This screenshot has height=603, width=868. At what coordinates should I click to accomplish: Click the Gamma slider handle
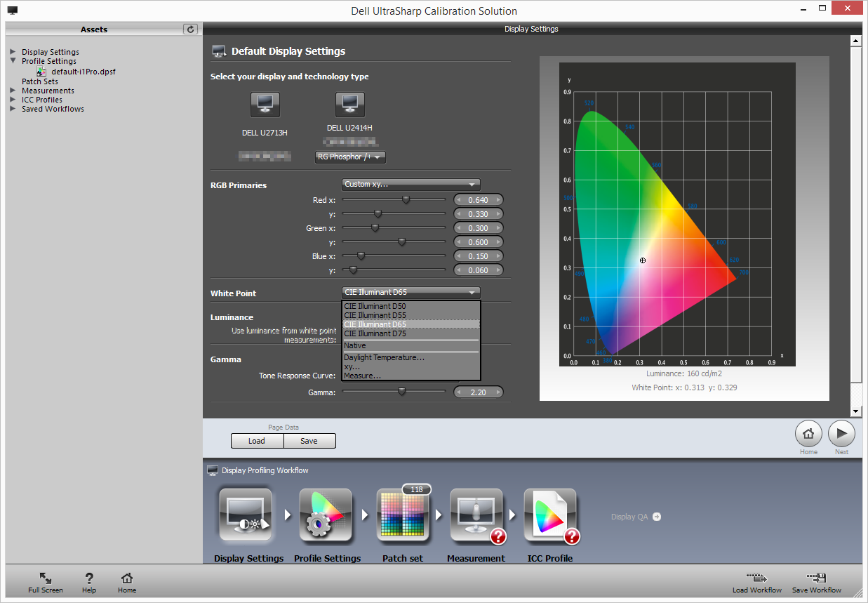click(401, 392)
